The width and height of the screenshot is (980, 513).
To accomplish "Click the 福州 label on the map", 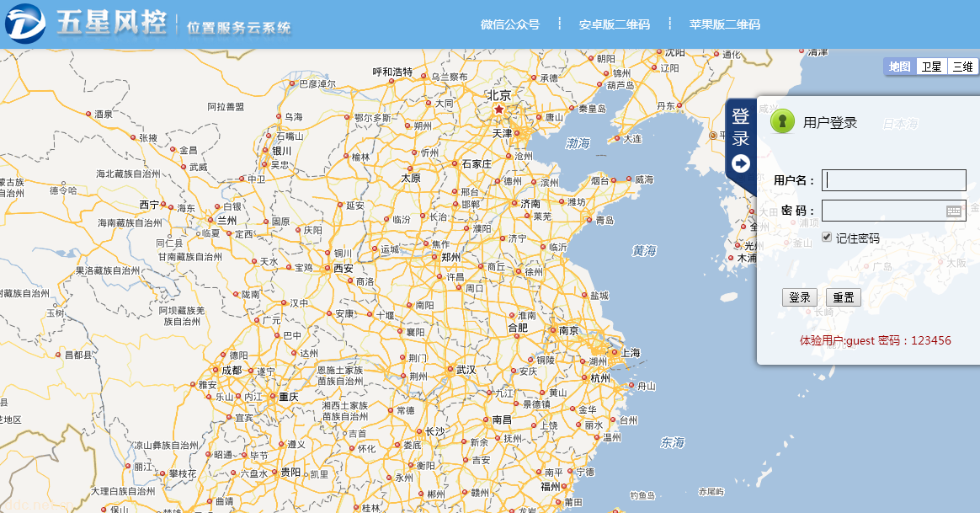I will pyautogui.click(x=551, y=487).
